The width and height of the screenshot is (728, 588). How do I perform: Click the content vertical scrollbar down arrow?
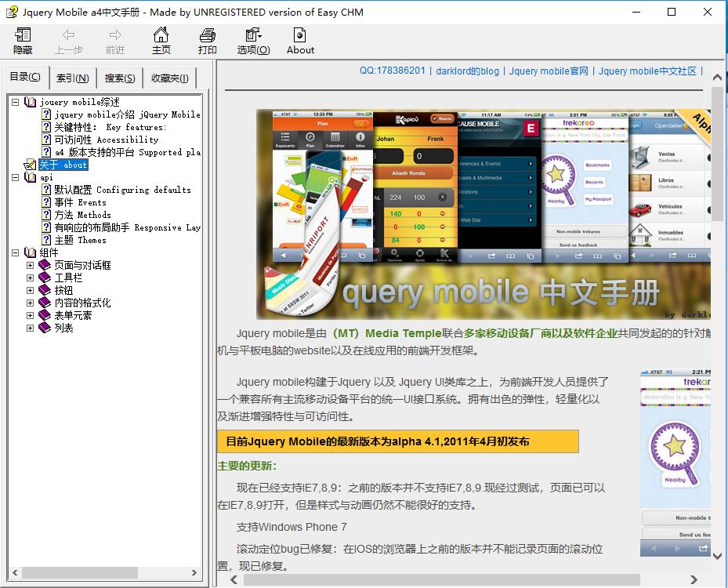(x=717, y=556)
